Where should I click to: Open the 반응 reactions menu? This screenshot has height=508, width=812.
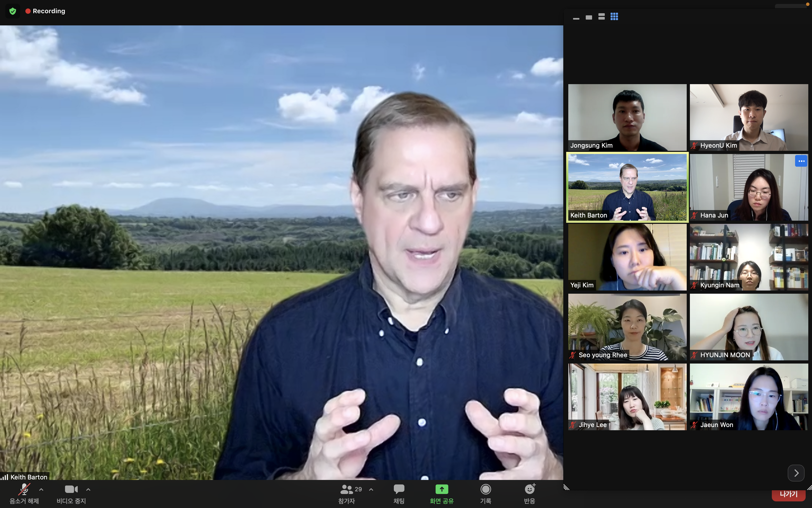click(529, 493)
